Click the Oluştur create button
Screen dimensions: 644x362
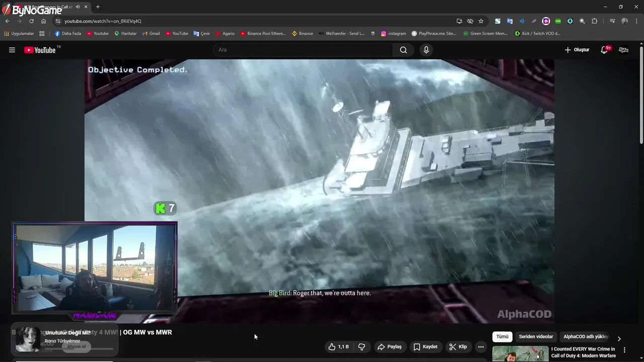click(577, 50)
